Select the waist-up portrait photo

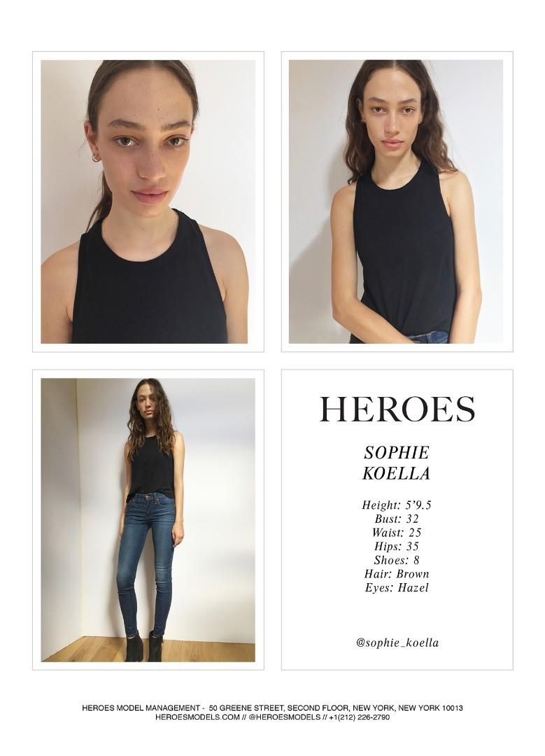click(x=396, y=202)
